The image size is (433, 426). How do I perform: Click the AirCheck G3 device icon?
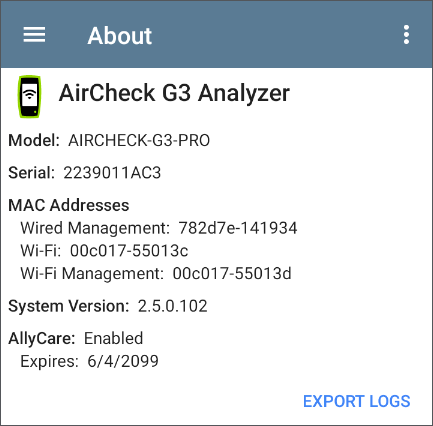click(x=30, y=96)
